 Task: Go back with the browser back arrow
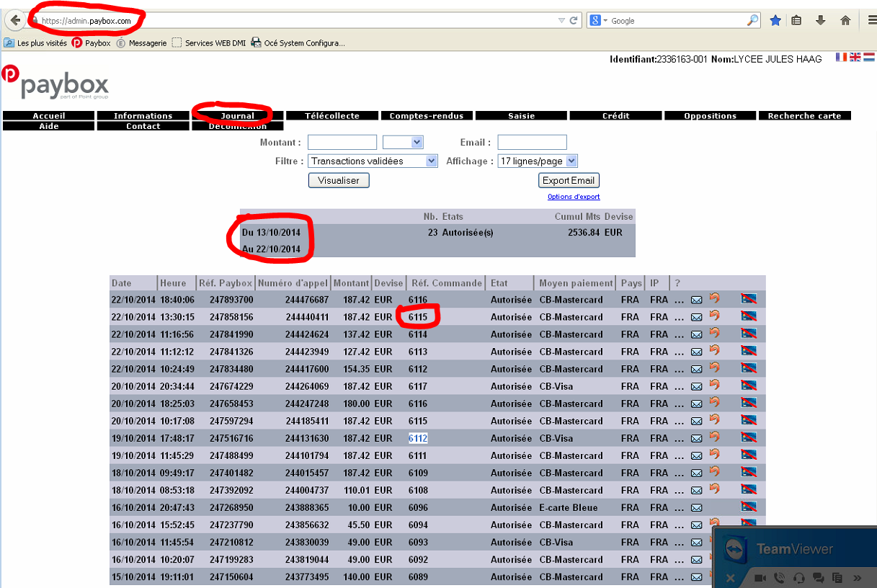[x=15, y=21]
